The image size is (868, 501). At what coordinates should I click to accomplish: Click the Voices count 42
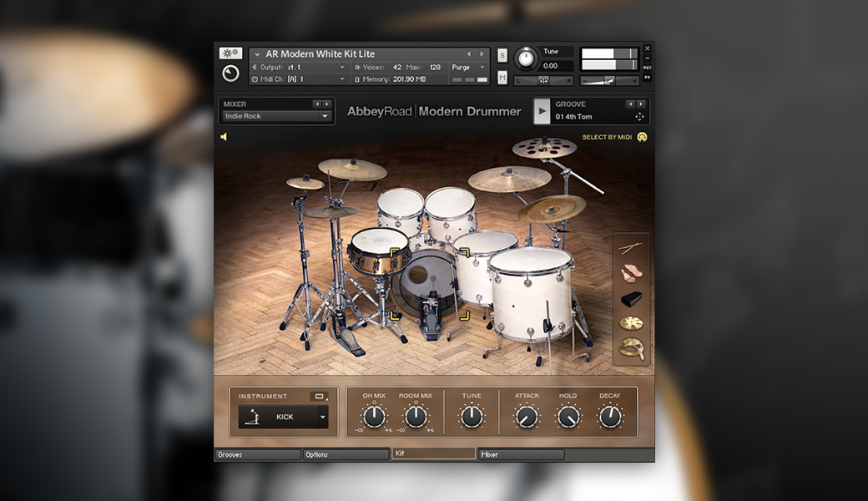pyautogui.click(x=397, y=67)
